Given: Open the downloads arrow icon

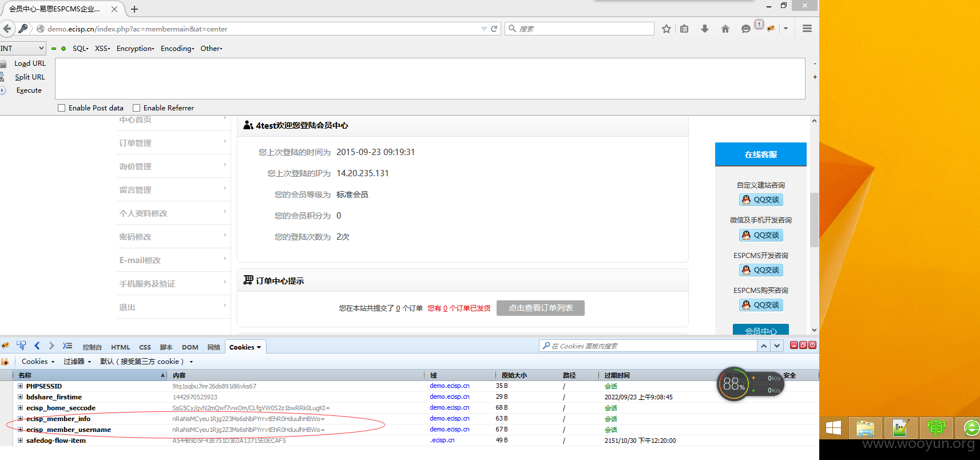Looking at the screenshot, I should coord(705,29).
